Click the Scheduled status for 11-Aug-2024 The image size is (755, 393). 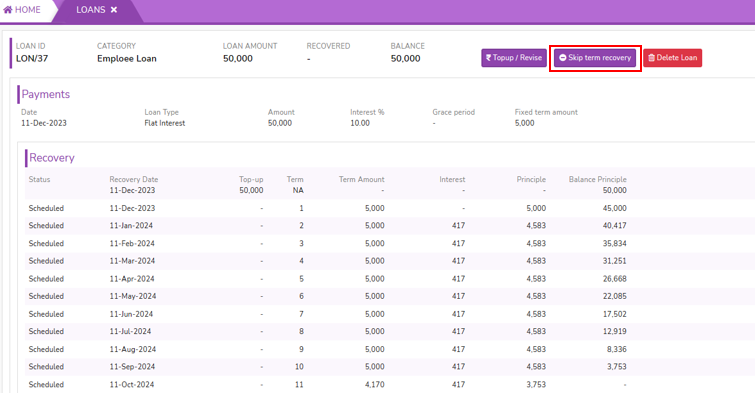(x=46, y=349)
